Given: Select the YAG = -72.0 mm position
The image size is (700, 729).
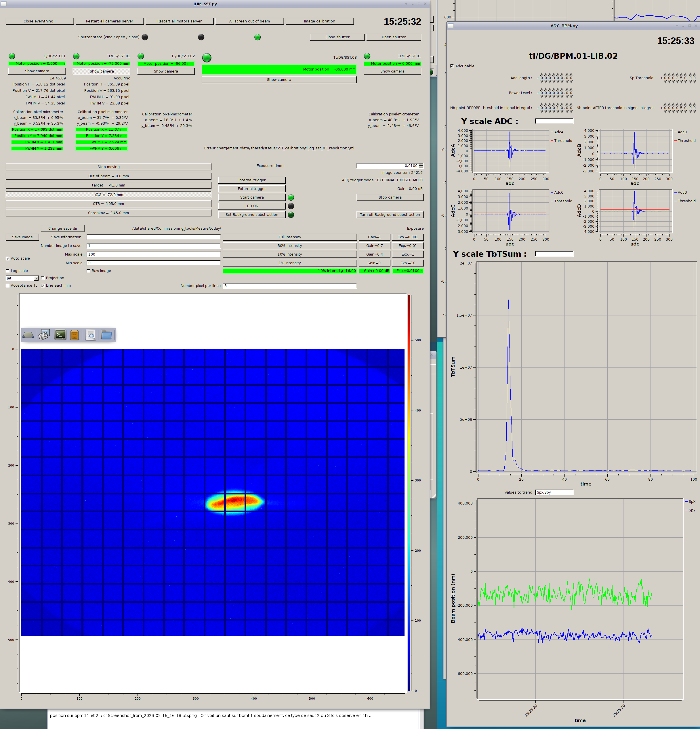Looking at the screenshot, I should click(x=108, y=195).
